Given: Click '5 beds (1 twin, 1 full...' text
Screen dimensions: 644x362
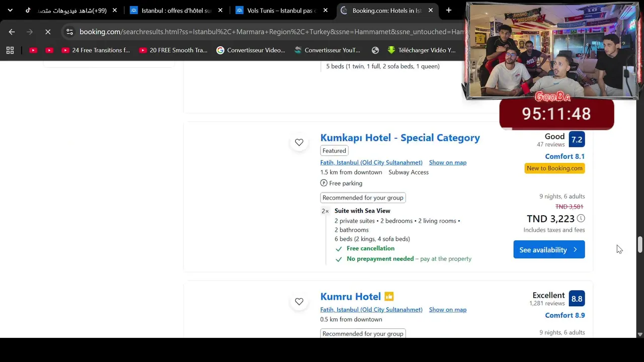Looking at the screenshot, I should (x=383, y=66).
